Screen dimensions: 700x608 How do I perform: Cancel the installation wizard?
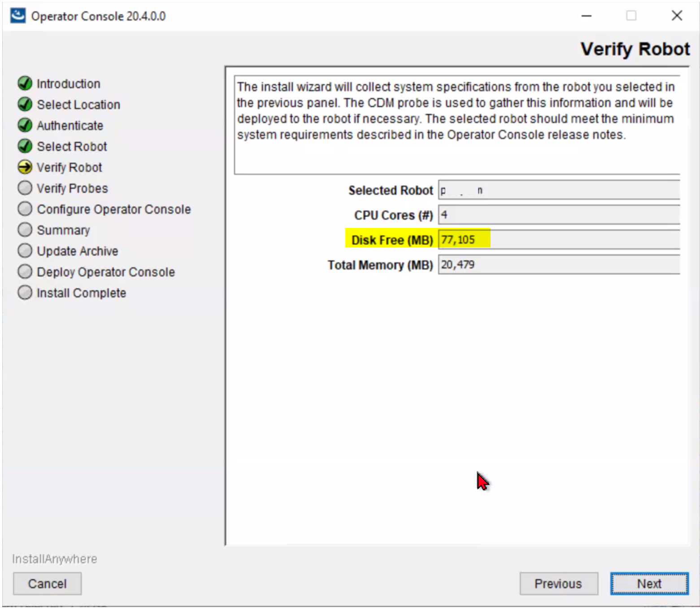click(47, 584)
